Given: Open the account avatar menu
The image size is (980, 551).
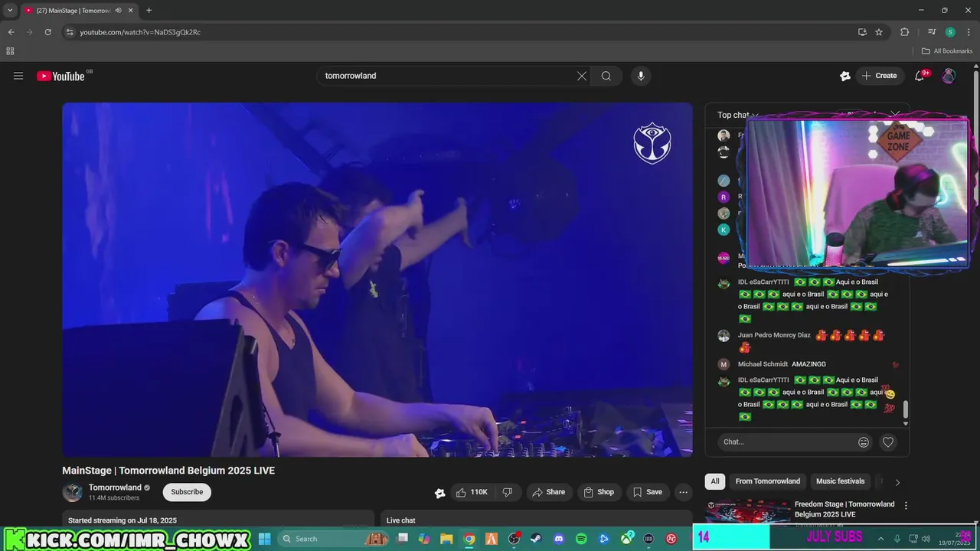Looking at the screenshot, I should (949, 76).
